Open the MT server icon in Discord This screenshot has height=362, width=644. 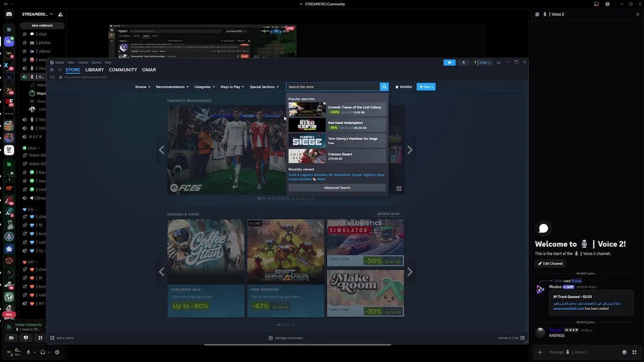coord(9,189)
